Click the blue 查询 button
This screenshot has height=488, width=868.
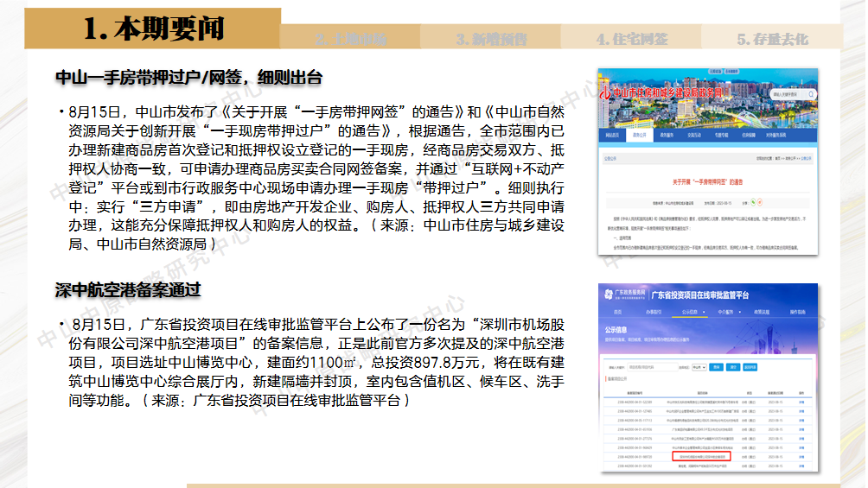pyautogui.click(x=716, y=367)
